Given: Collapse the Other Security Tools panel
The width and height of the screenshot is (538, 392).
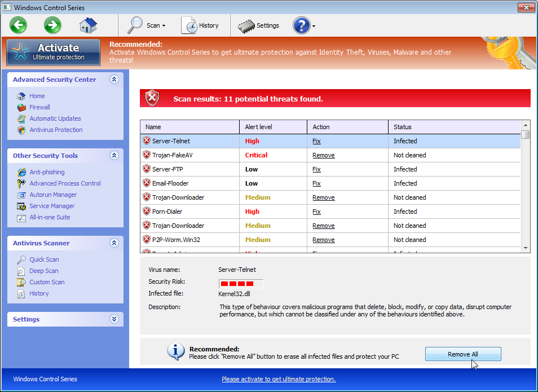Looking at the screenshot, I should 114,156.
